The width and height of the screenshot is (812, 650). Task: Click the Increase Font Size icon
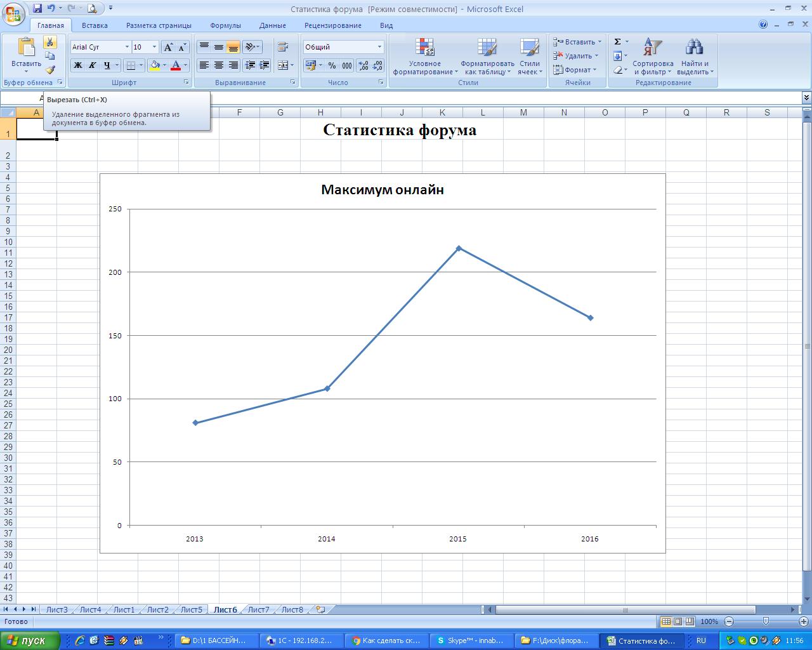tap(168, 47)
